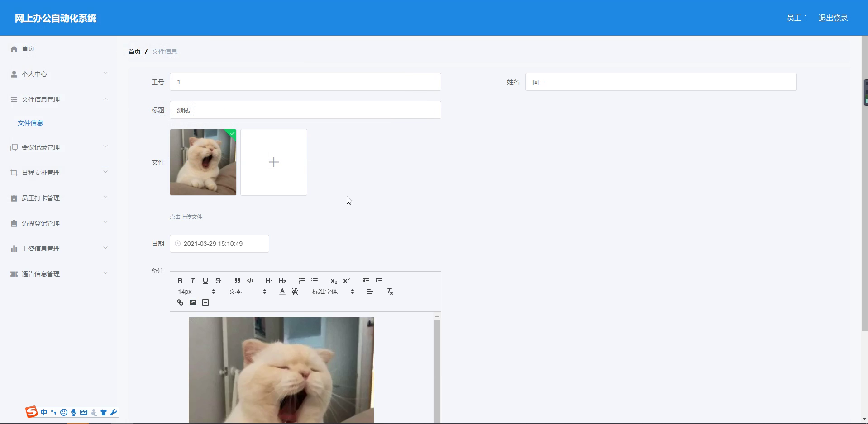Viewport: 868px width, 424px height.
Task: Toggle strikethrough formatting in the editor
Action: click(x=218, y=281)
